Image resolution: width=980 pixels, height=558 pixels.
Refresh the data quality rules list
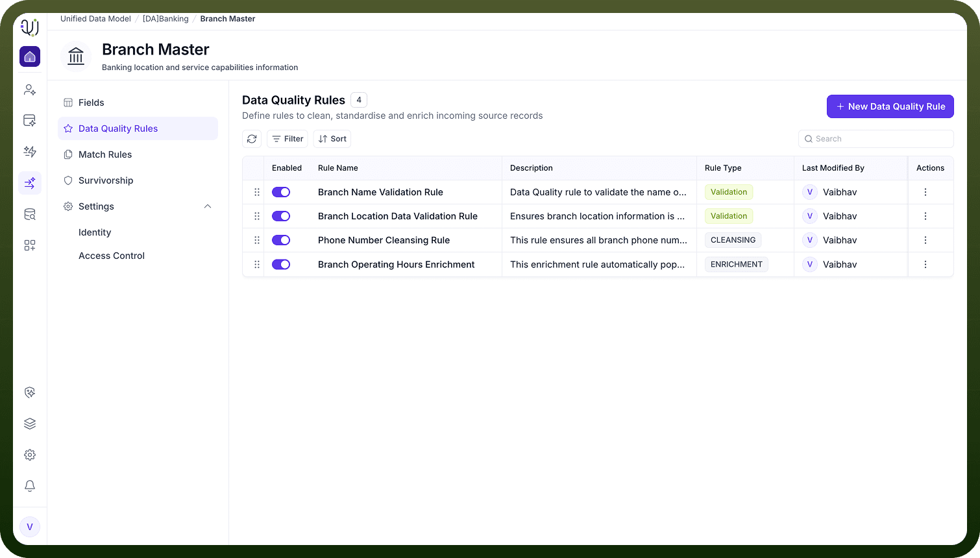pyautogui.click(x=252, y=139)
